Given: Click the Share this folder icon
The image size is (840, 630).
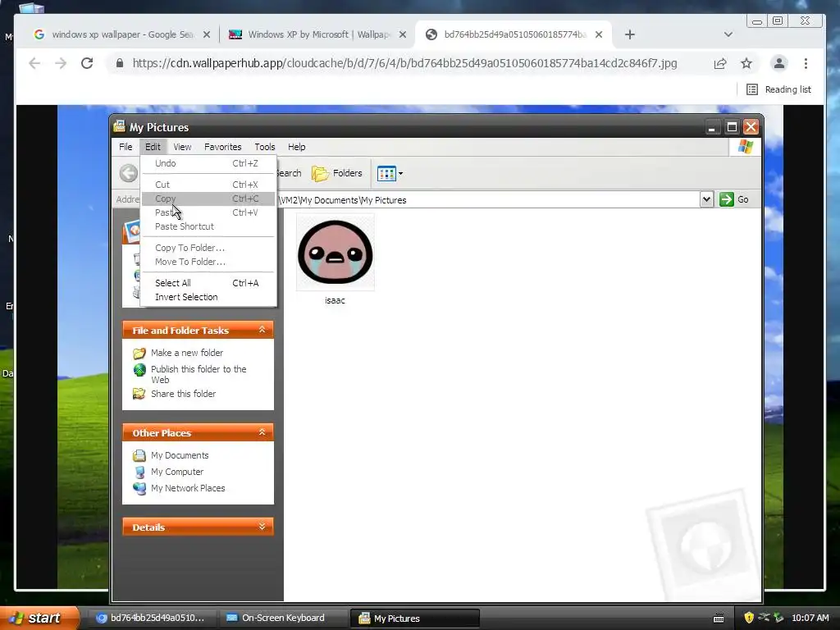Looking at the screenshot, I should click(139, 394).
